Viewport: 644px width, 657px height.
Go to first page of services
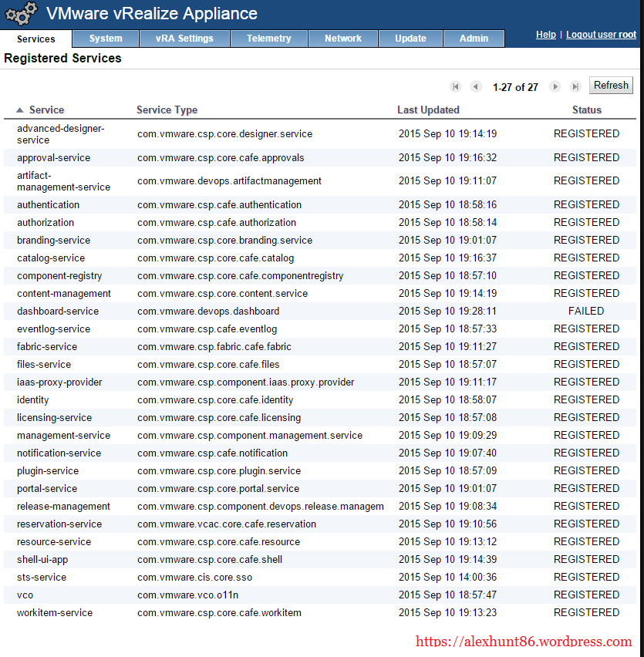456,86
